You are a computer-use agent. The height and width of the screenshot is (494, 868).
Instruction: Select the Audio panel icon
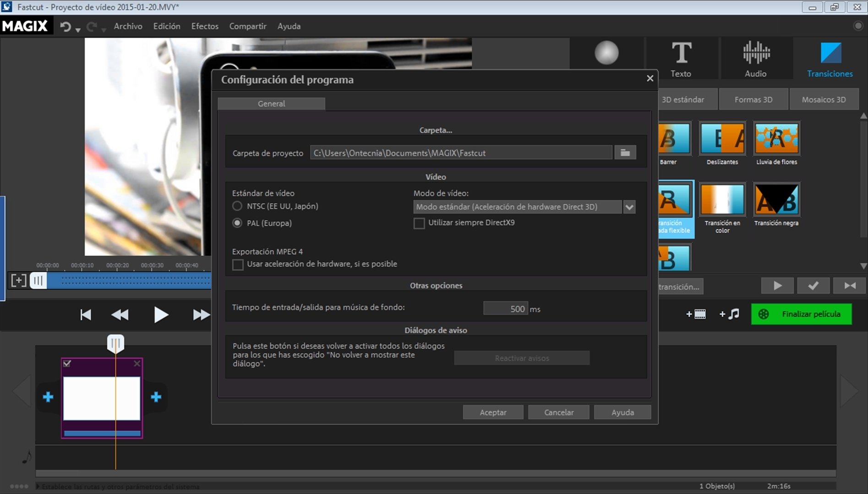[x=756, y=59]
